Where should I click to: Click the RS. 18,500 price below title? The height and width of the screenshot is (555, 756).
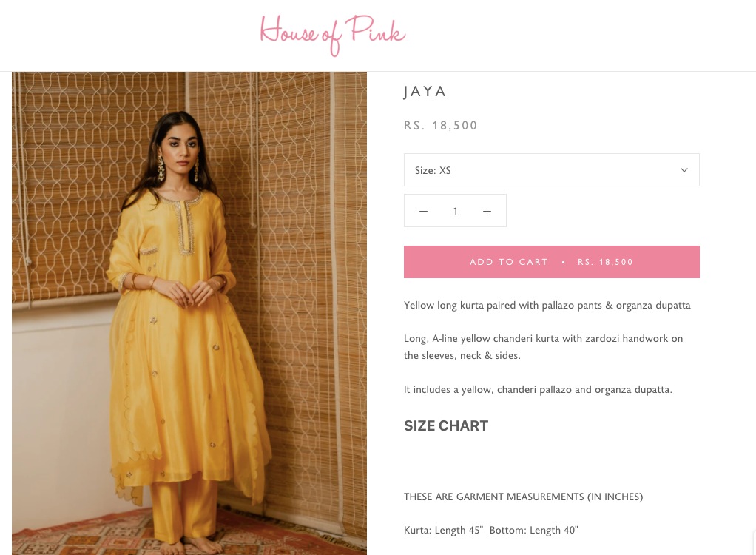(x=440, y=126)
